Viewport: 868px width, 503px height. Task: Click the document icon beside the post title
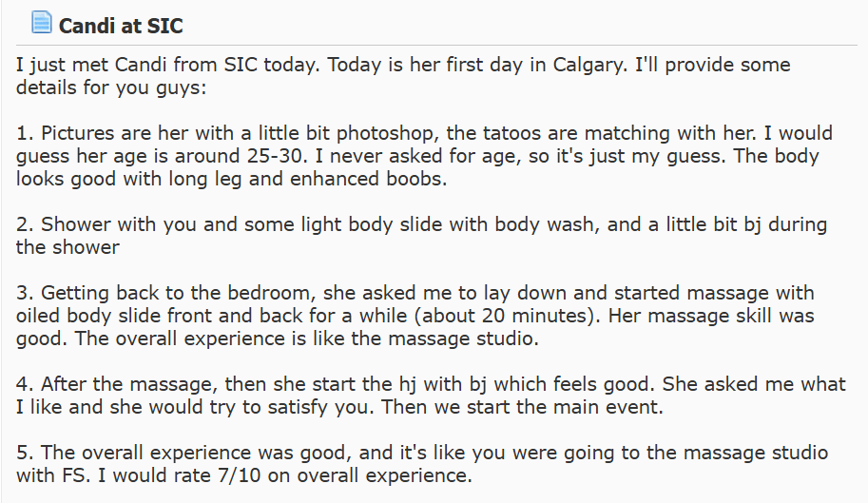tap(41, 22)
